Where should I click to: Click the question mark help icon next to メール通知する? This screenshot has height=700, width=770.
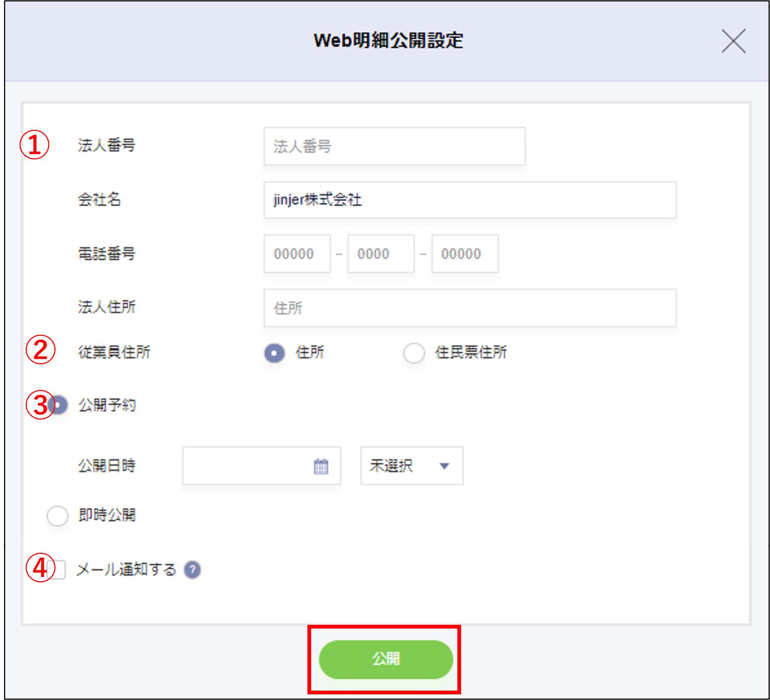click(193, 570)
